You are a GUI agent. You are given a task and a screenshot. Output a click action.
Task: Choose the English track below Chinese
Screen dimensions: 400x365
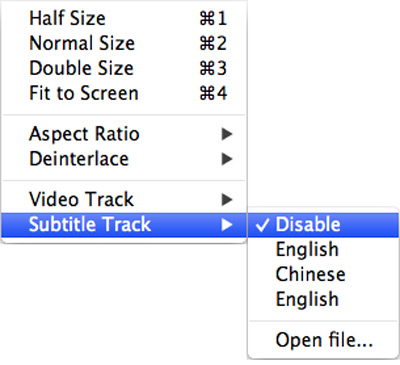pyautogui.click(x=323, y=299)
